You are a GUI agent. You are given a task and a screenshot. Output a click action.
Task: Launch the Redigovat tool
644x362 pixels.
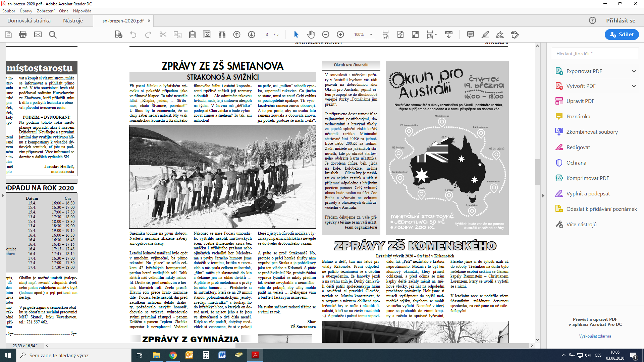point(578,147)
